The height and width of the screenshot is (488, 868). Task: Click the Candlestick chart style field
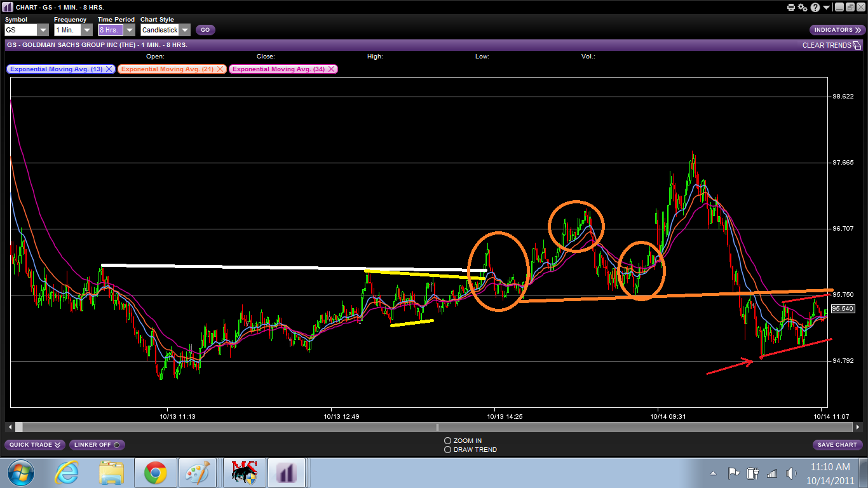(x=159, y=30)
